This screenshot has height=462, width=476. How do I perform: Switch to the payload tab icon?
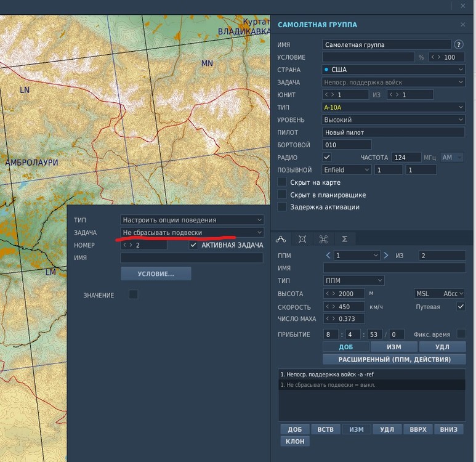pos(302,239)
